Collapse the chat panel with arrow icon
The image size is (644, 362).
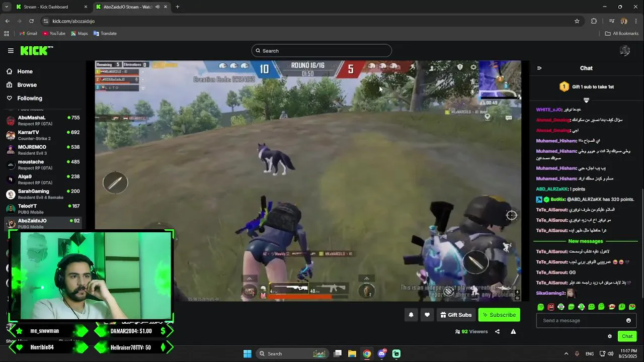[539, 68]
